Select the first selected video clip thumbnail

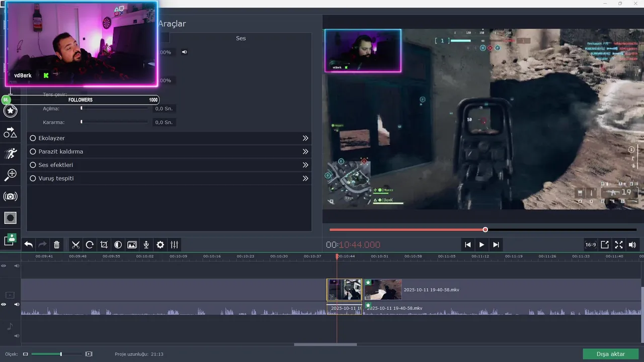coord(344,290)
